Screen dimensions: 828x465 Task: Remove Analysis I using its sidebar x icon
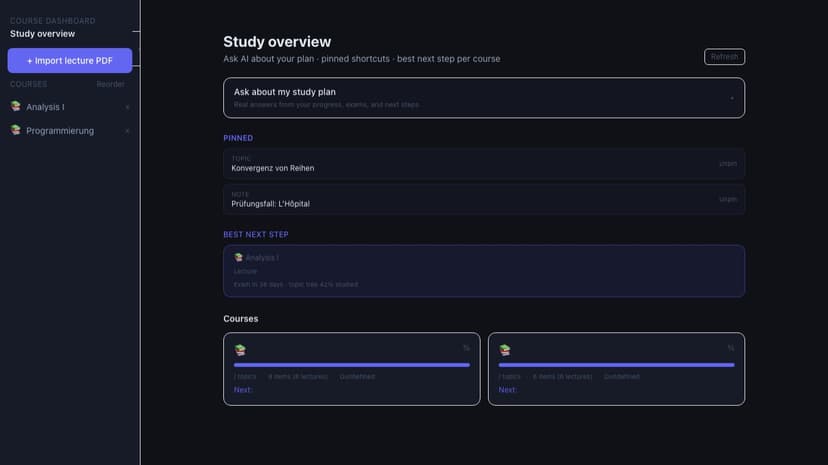point(127,107)
